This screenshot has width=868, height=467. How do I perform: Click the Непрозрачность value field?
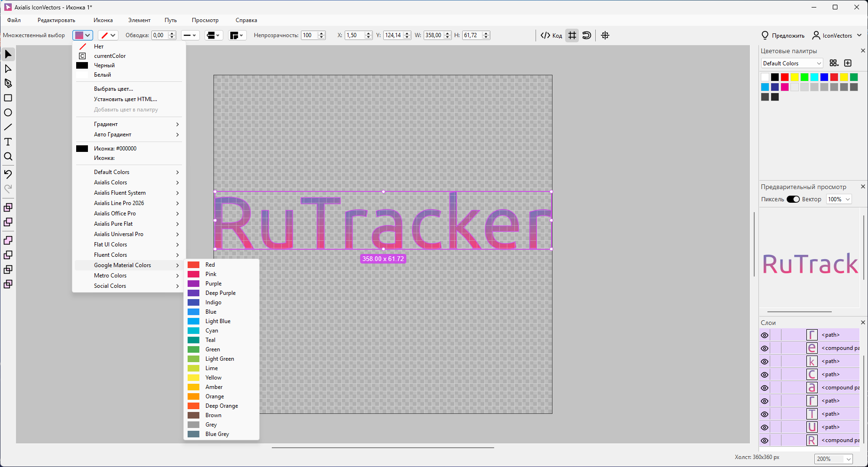pos(309,35)
